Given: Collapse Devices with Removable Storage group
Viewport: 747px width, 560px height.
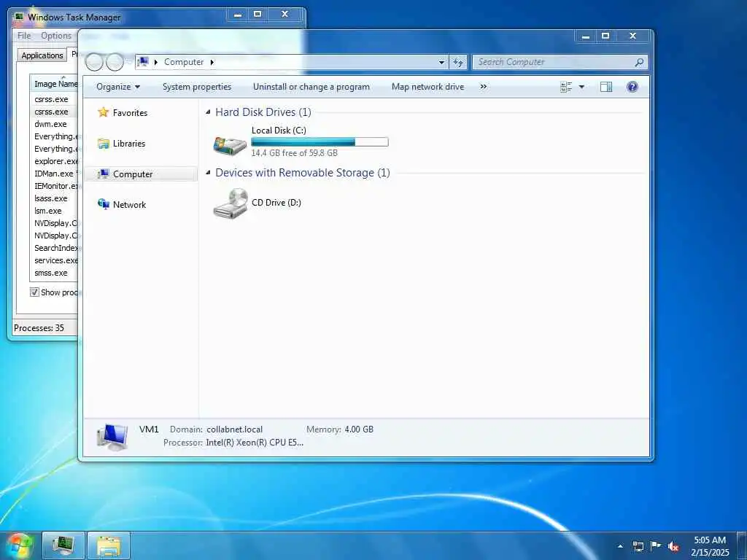Looking at the screenshot, I should coord(208,172).
